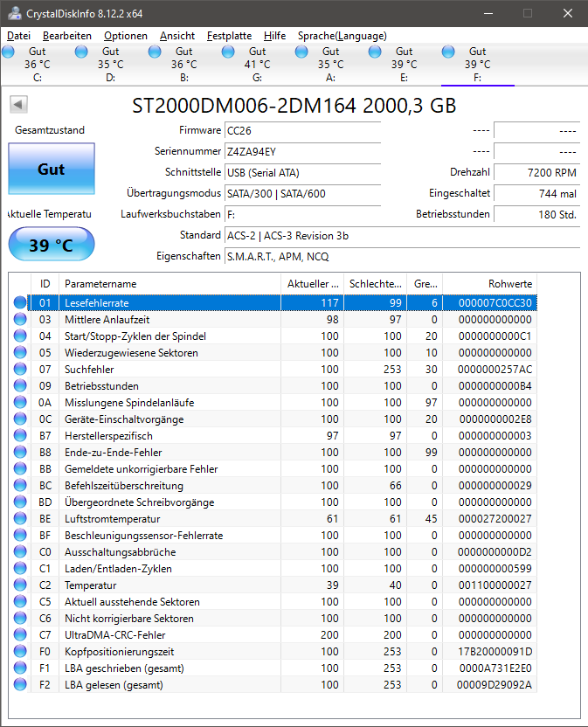Click the ID column header

tap(45, 283)
